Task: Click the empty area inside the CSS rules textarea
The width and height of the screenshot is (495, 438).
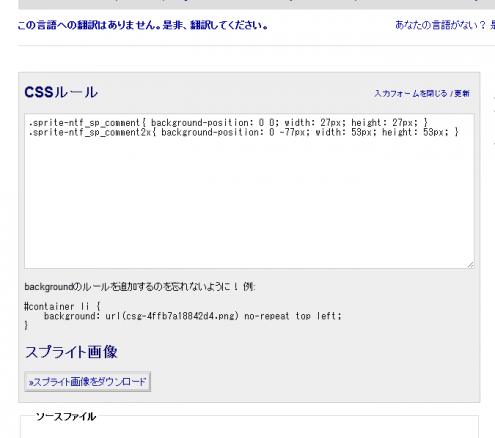Action: tap(249, 200)
